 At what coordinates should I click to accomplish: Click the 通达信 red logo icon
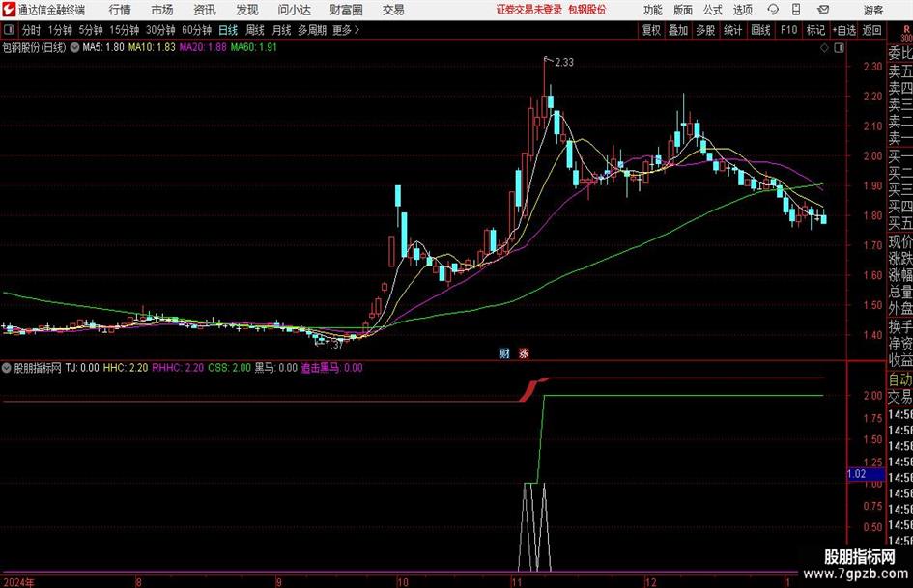(x=8, y=10)
